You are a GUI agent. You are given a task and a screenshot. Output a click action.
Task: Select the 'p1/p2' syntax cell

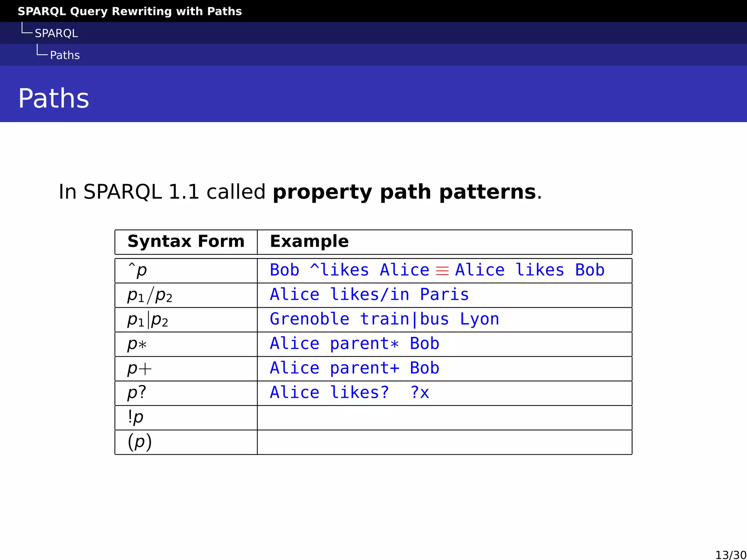[x=186, y=295]
